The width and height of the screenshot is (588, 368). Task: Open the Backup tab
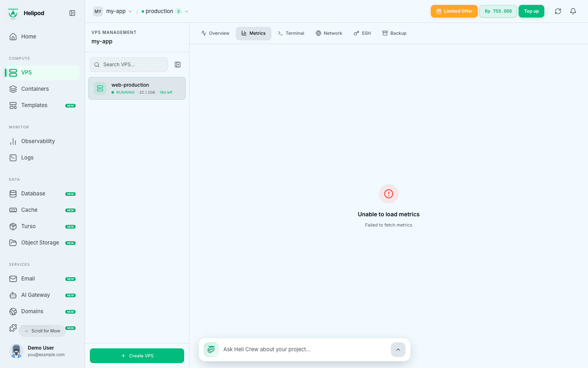click(x=394, y=33)
